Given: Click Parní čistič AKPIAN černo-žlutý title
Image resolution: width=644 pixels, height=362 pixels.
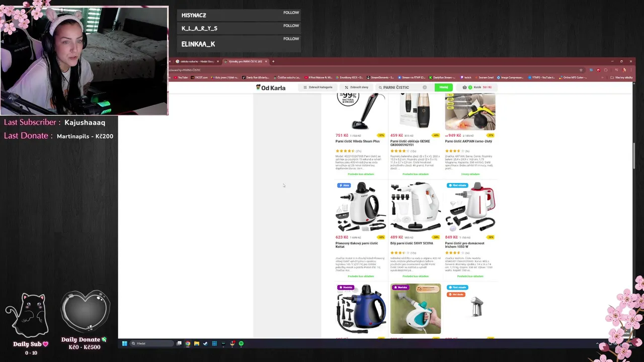Looking at the screenshot, I should point(468,141).
